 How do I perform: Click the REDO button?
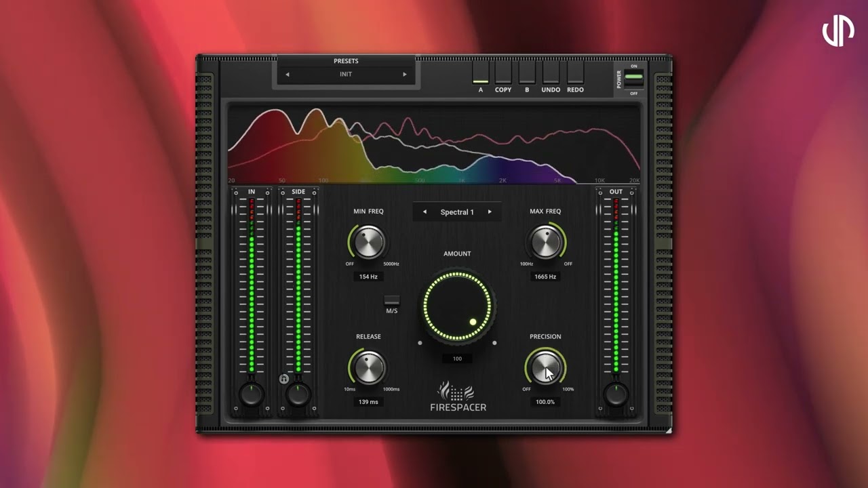pos(575,73)
